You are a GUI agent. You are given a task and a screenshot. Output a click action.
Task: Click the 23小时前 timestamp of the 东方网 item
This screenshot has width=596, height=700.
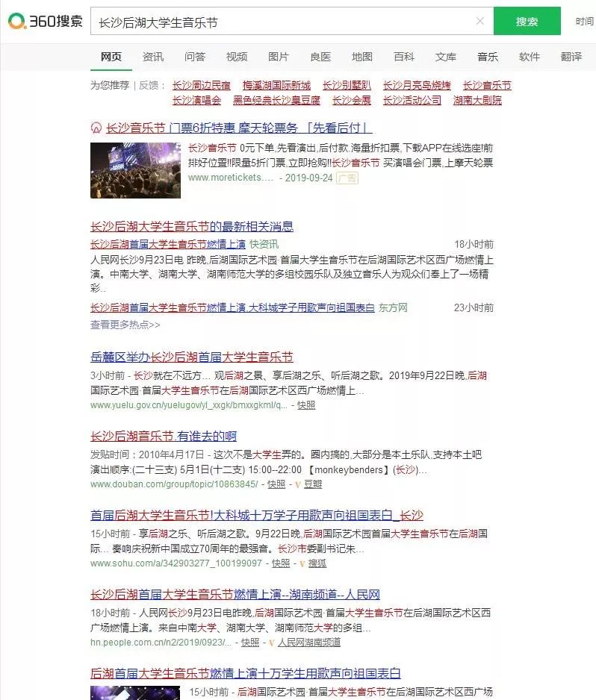pyautogui.click(x=474, y=307)
